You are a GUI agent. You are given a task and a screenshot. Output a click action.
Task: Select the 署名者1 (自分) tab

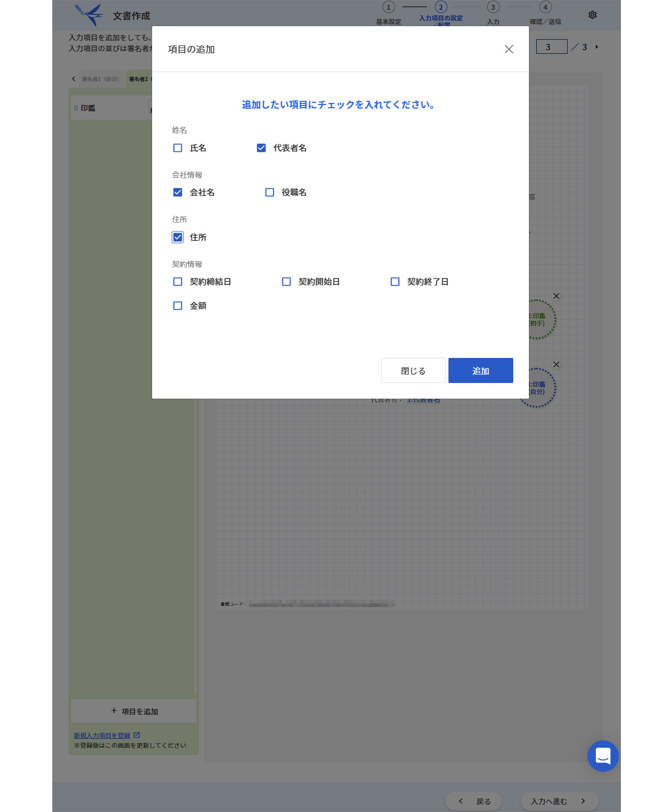101,79
